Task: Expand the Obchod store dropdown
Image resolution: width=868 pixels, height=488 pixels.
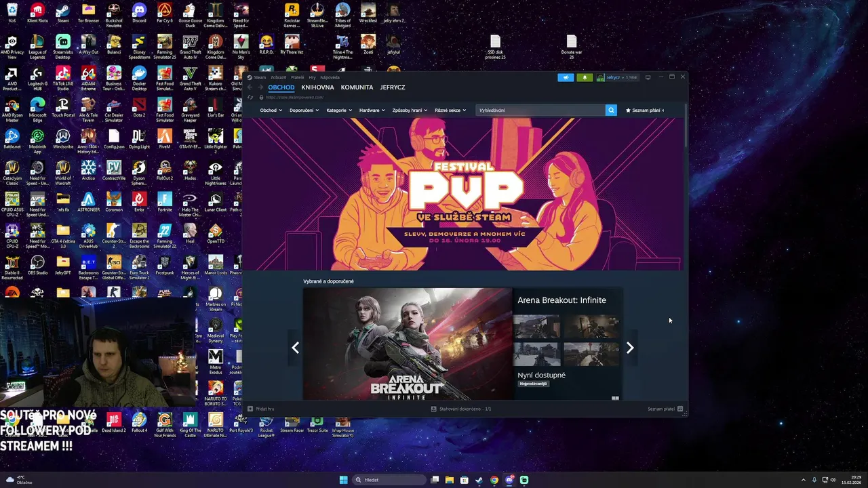Action: coord(271,110)
